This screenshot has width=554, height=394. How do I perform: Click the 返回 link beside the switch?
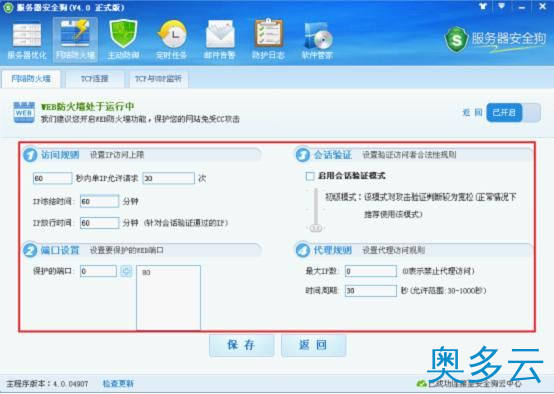pos(472,113)
